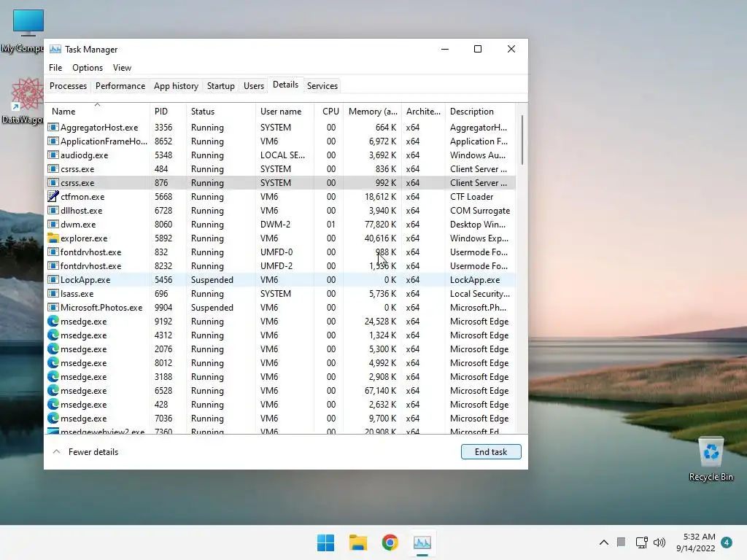
Task: Click Edge icon of msedge.exe PID 7036
Action: coord(53,418)
